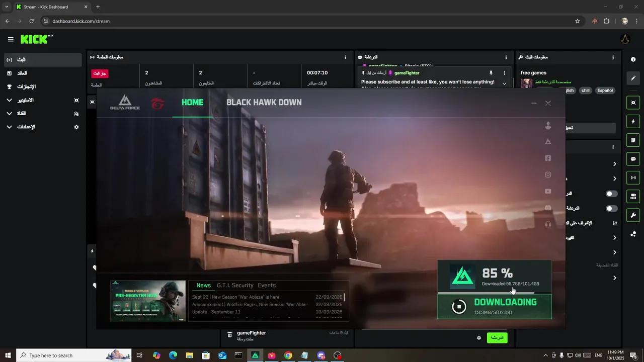Viewport: 644px width, 362px height.
Task: Click the three-dots cluster icon in the right dock
Action: (633, 234)
